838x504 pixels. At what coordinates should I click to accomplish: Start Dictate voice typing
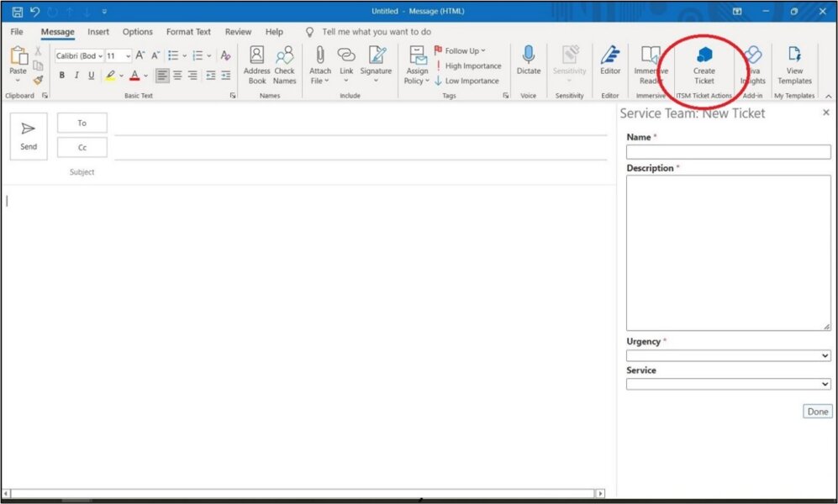[528, 66]
